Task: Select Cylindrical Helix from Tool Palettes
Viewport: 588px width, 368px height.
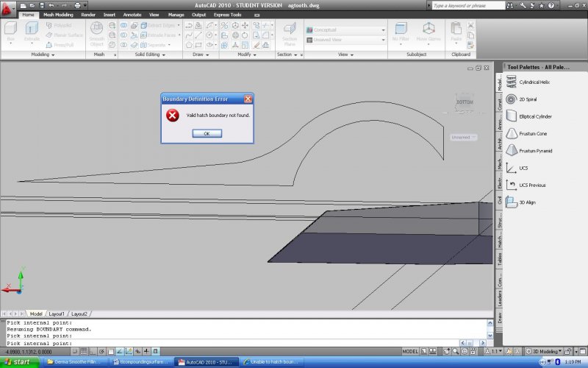Action: [534, 82]
